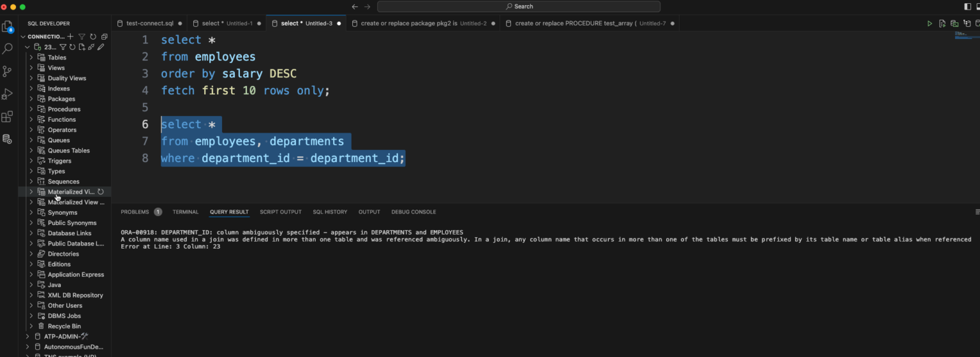The image size is (980, 357).
Task: Switch to the Script Output tab
Action: pyautogui.click(x=280, y=212)
